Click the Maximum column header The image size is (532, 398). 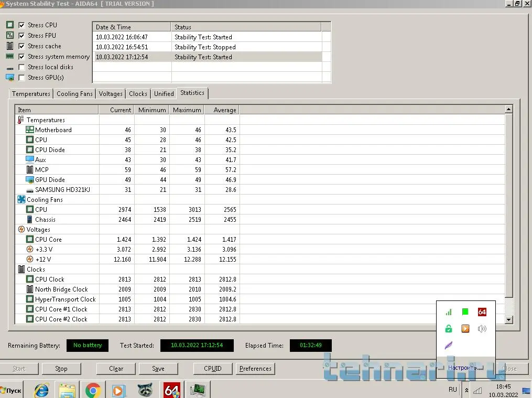[x=187, y=110]
